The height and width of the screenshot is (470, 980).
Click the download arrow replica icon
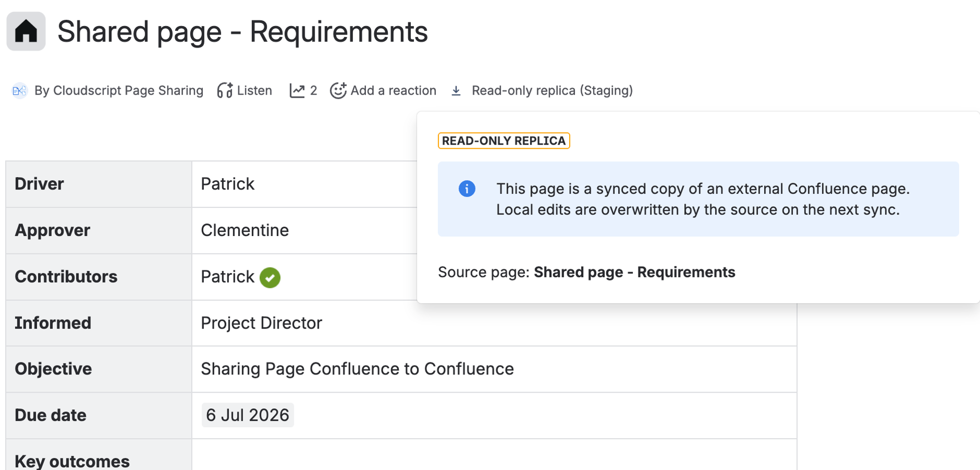(456, 91)
